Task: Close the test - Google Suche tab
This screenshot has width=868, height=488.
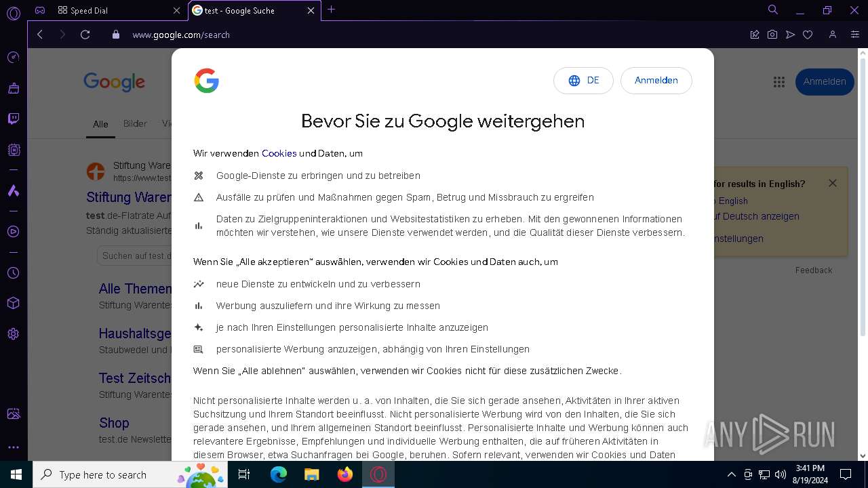Action: point(311,10)
